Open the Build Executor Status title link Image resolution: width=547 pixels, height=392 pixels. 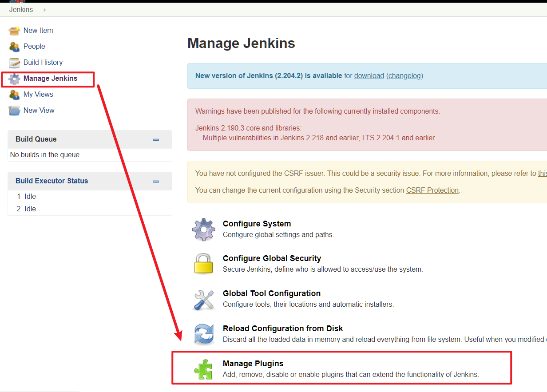click(52, 181)
